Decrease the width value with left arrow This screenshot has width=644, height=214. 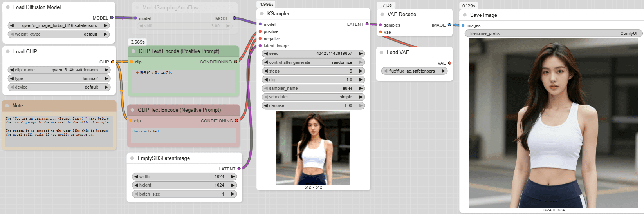136,176
